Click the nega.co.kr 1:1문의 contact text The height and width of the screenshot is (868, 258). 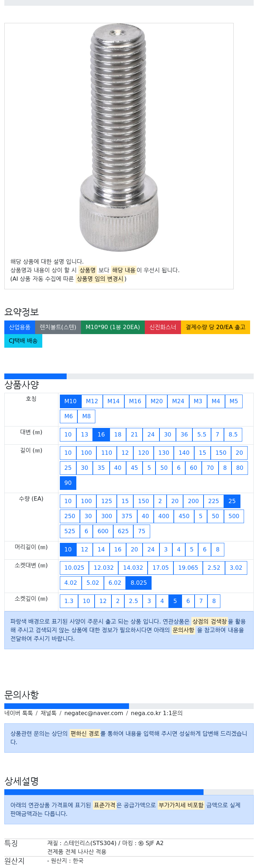[157, 713]
